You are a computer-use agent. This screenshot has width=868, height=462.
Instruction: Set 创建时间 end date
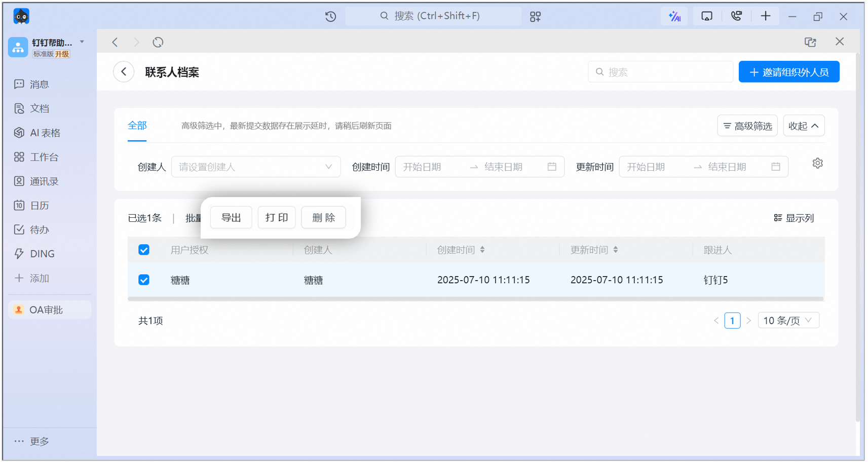click(503, 167)
